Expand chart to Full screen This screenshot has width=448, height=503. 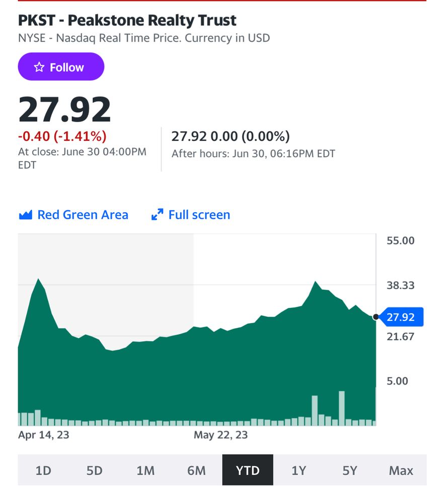(x=199, y=215)
